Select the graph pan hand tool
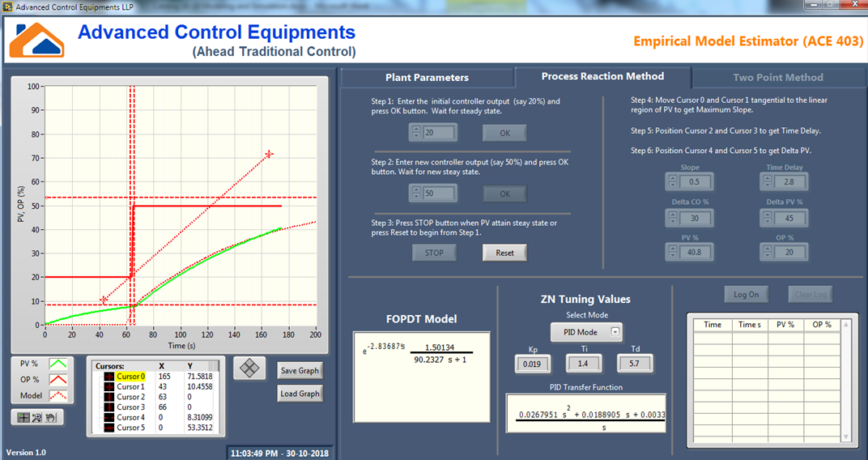 click(x=51, y=417)
